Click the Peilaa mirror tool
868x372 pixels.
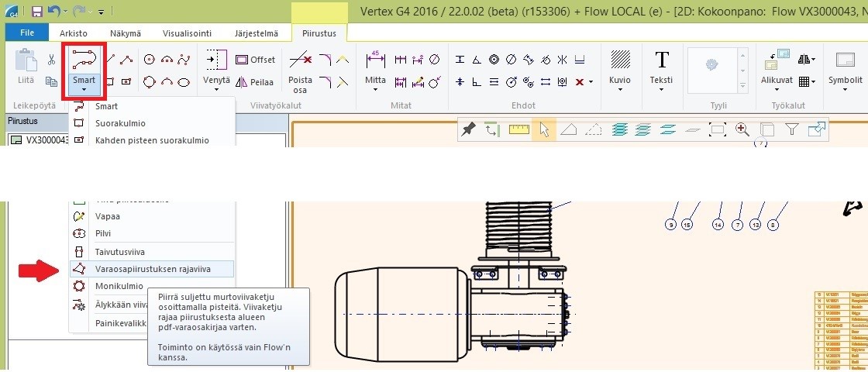point(255,82)
